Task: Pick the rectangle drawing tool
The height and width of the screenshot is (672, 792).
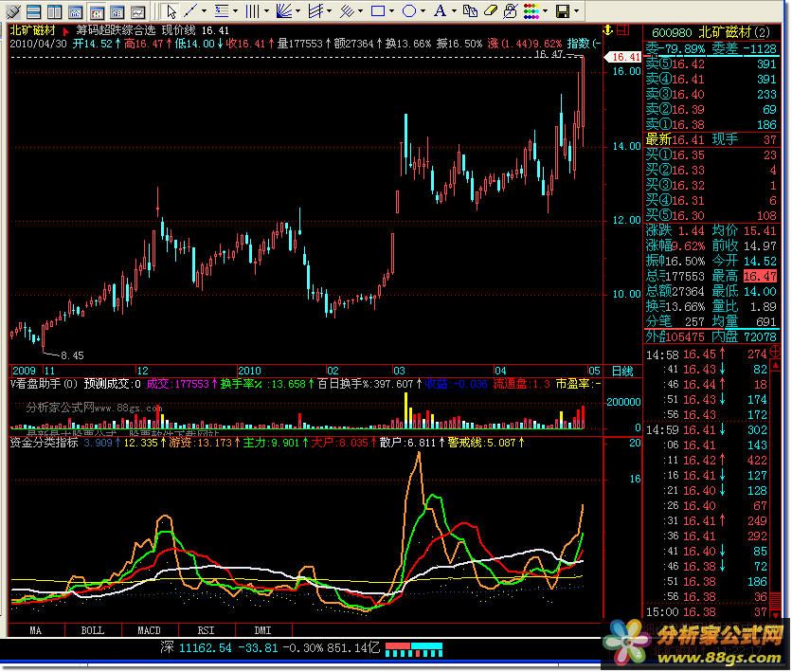Action: pyautogui.click(x=379, y=11)
